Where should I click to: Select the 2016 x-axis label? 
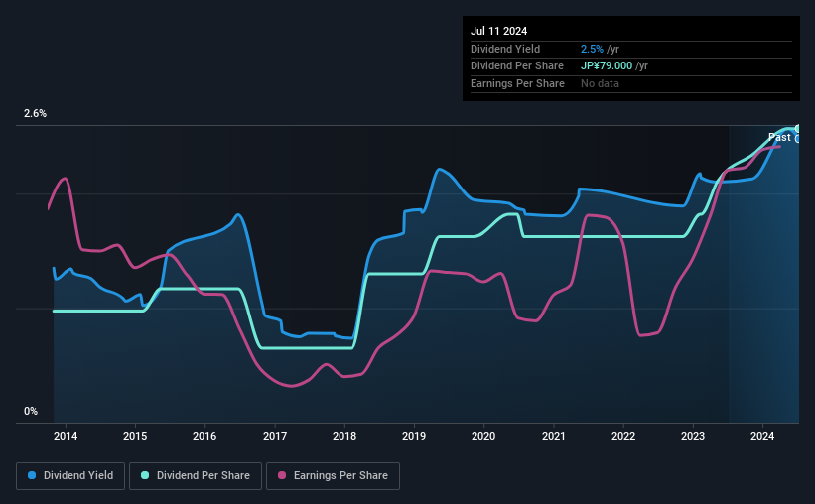[x=204, y=436]
